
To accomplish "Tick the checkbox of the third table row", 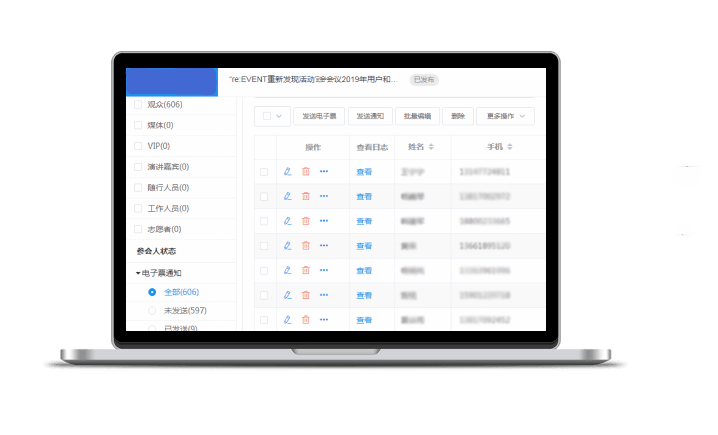I will point(264,221).
